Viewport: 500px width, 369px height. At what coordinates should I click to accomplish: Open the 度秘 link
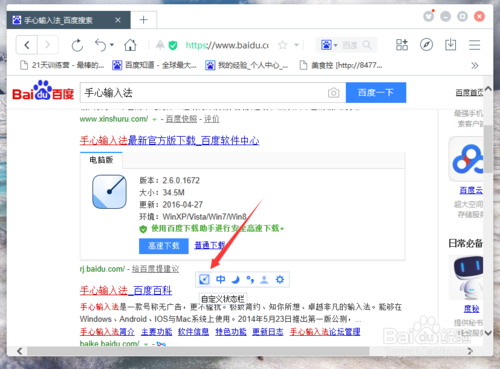pos(471,309)
